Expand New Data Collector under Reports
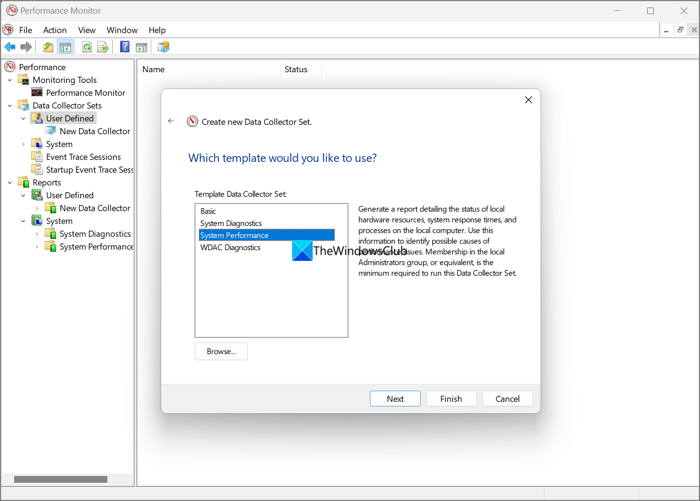The height and width of the screenshot is (501, 700). click(37, 208)
